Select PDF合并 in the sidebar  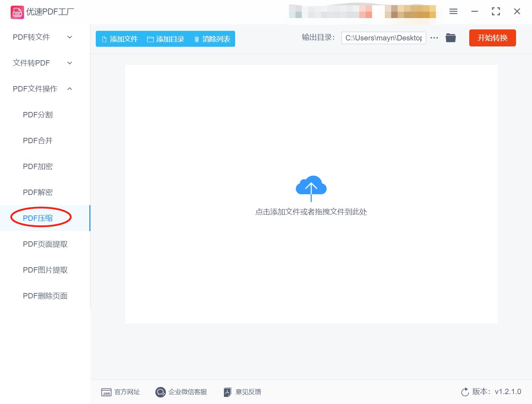37,140
